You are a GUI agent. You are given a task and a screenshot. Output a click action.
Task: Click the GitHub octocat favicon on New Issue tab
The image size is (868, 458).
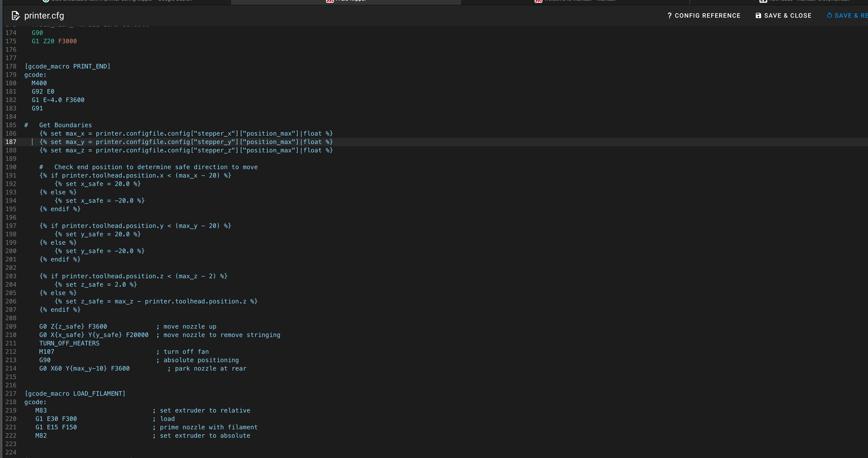coord(764,1)
